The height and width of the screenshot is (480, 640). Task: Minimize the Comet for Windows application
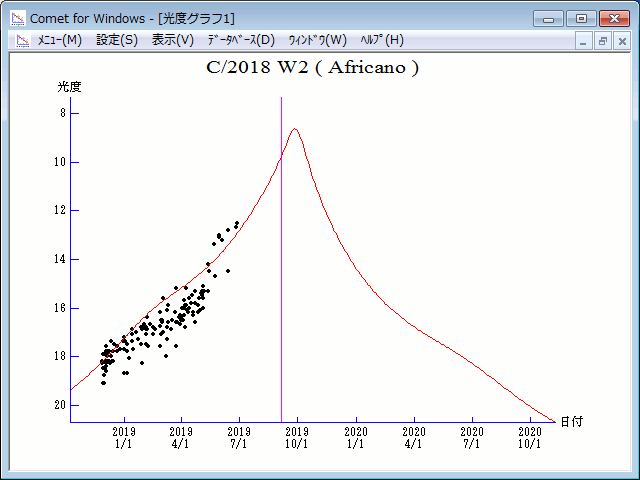click(549, 18)
